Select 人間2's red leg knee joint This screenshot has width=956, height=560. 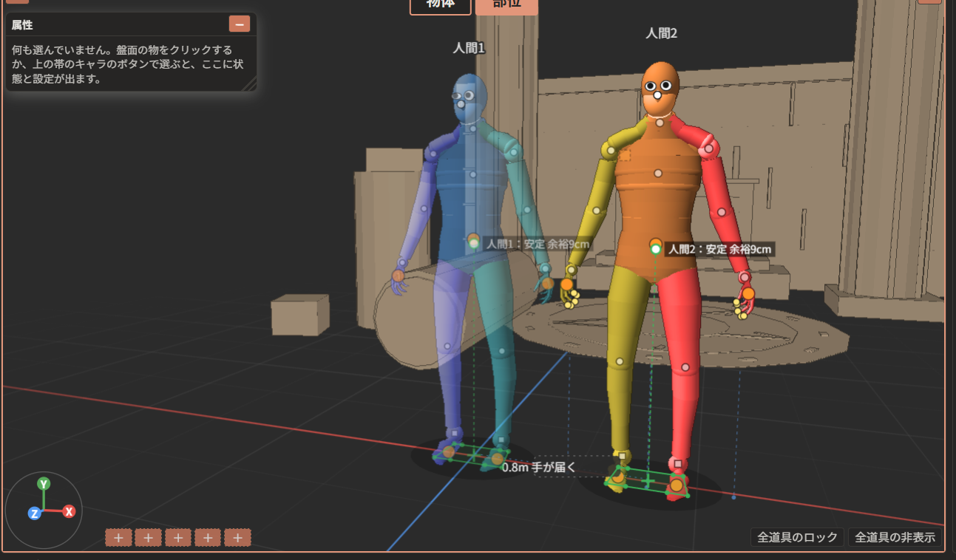[x=685, y=366]
